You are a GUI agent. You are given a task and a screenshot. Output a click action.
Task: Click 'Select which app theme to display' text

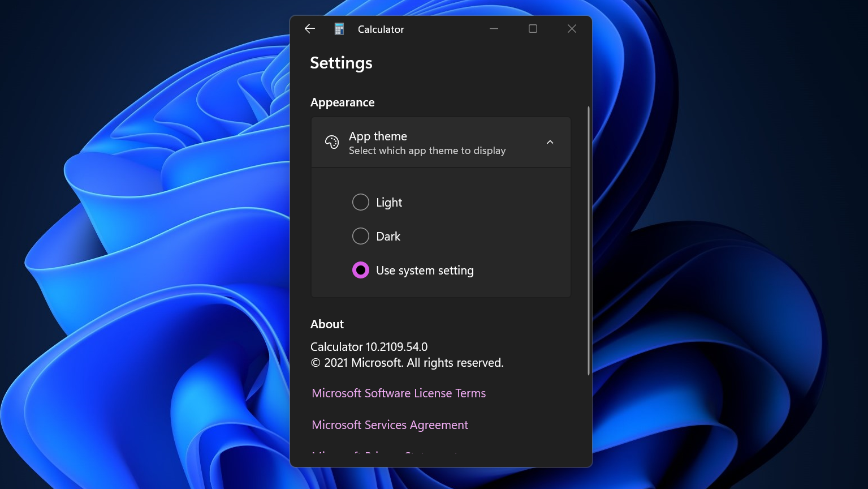coord(427,151)
